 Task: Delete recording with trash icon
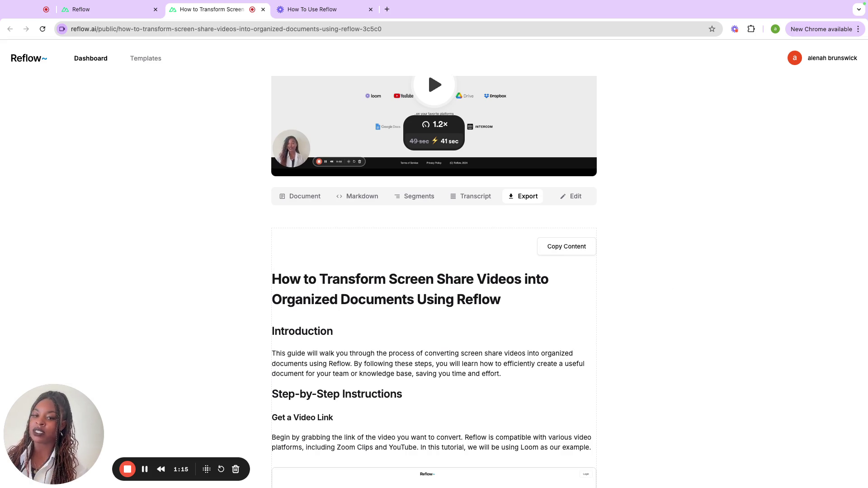pyautogui.click(x=236, y=469)
